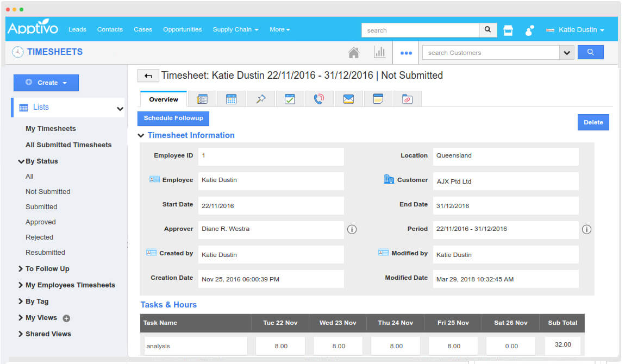Open the notes icon tab
This screenshot has width=625, height=364.
pyautogui.click(x=378, y=99)
